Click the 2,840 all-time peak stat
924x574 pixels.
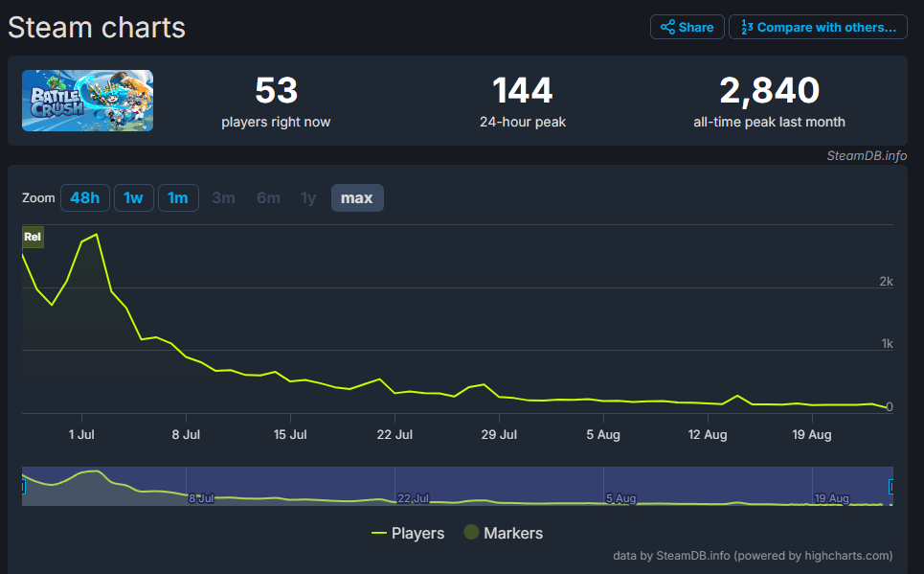769,102
